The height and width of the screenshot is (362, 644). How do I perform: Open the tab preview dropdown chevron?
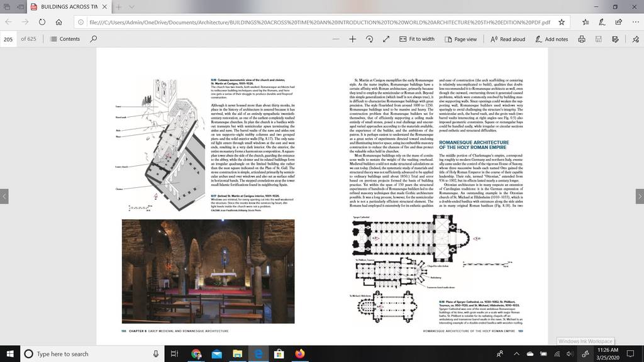pos(131,7)
